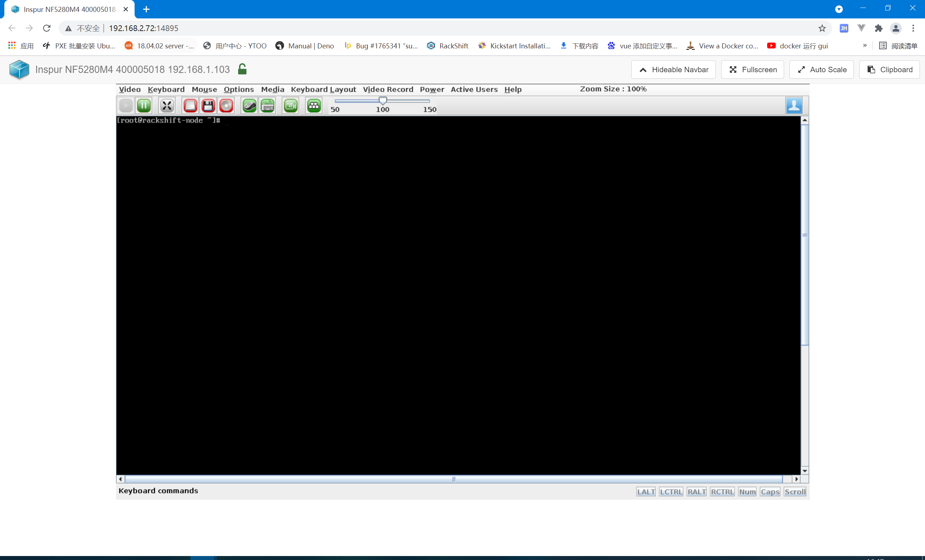Open the Power menu

[x=432, y=89]
